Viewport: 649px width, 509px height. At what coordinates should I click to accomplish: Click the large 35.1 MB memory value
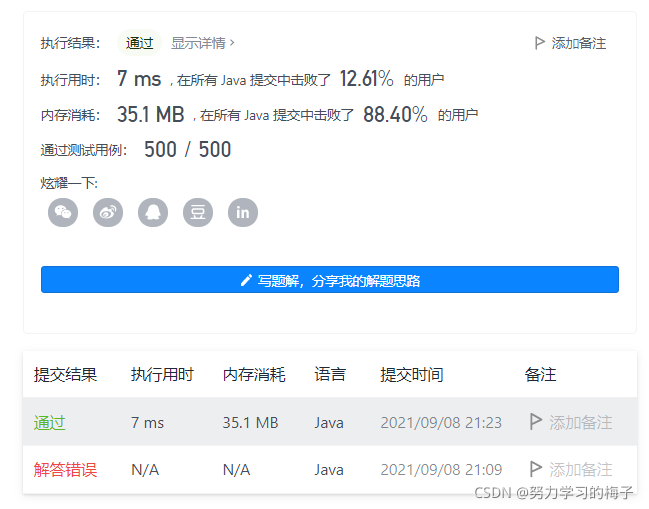(x=151, y=114)
